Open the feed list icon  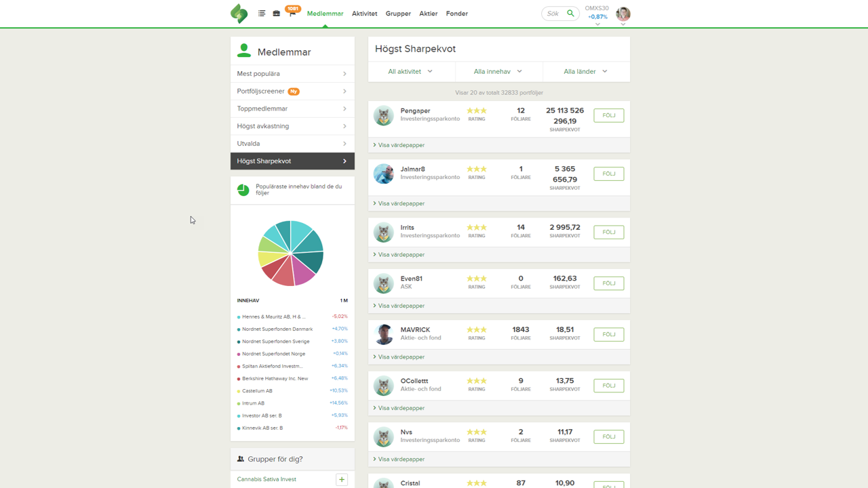coord(262,14)
